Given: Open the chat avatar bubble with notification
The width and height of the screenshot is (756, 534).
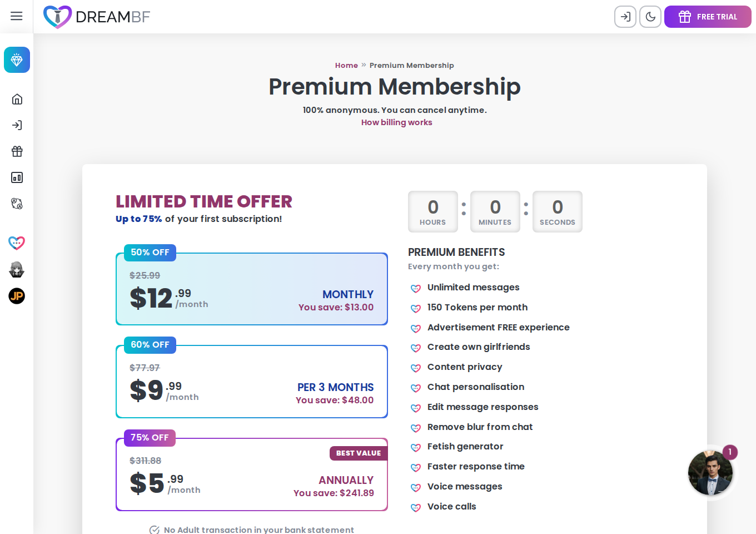Looking at the screenshot, I should [710, 473].
